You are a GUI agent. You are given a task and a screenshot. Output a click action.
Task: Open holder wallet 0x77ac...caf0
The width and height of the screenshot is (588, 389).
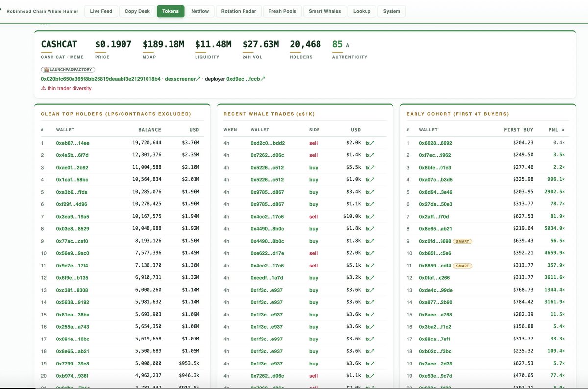[73, 241]
